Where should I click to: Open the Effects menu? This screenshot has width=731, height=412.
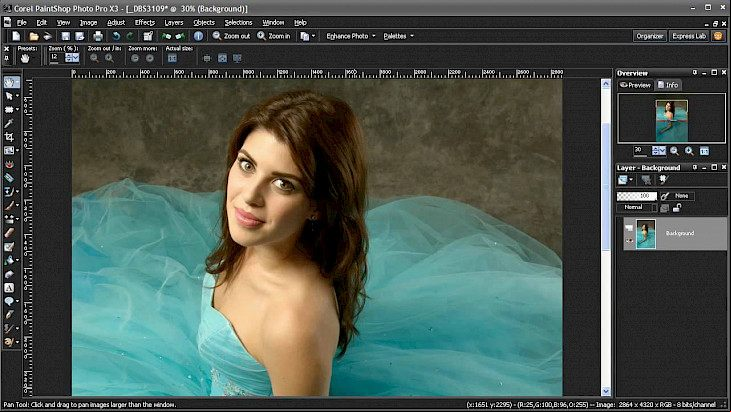pyautogui.click(x=145, y=22)
